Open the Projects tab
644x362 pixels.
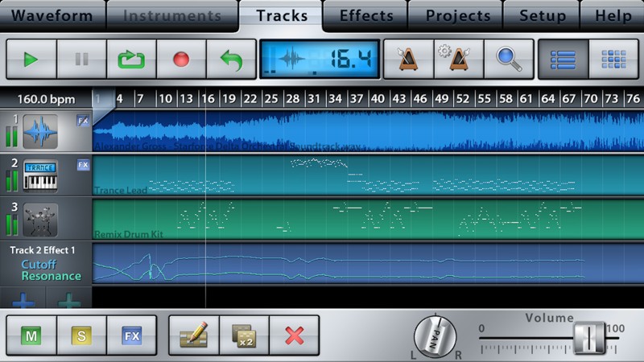point(457,15)
